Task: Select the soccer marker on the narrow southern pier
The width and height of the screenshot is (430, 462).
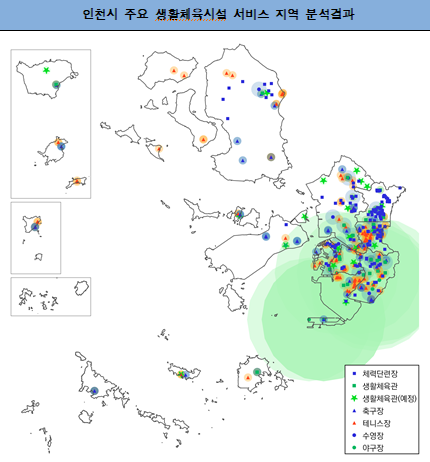Action: pyautogui.click(x=323, y=319)
